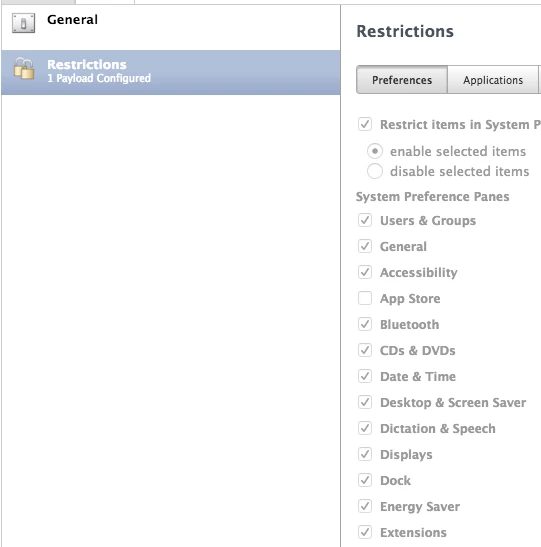Toggle the Bluetooth pane checkbox

[x=365, y=324]
